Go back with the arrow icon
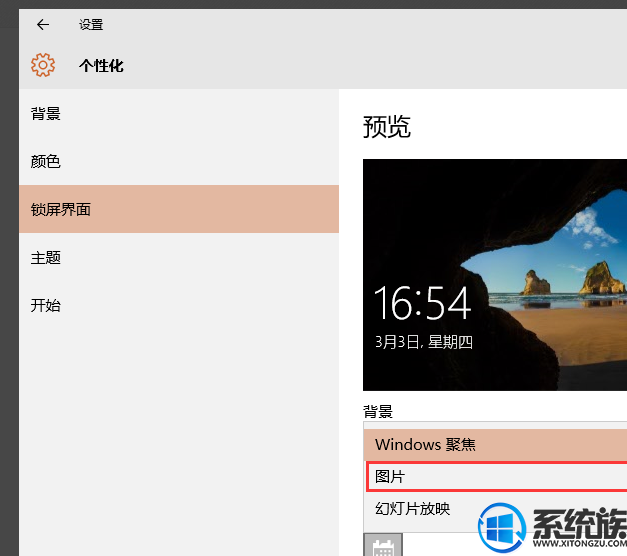 click(x=43, y=25)
